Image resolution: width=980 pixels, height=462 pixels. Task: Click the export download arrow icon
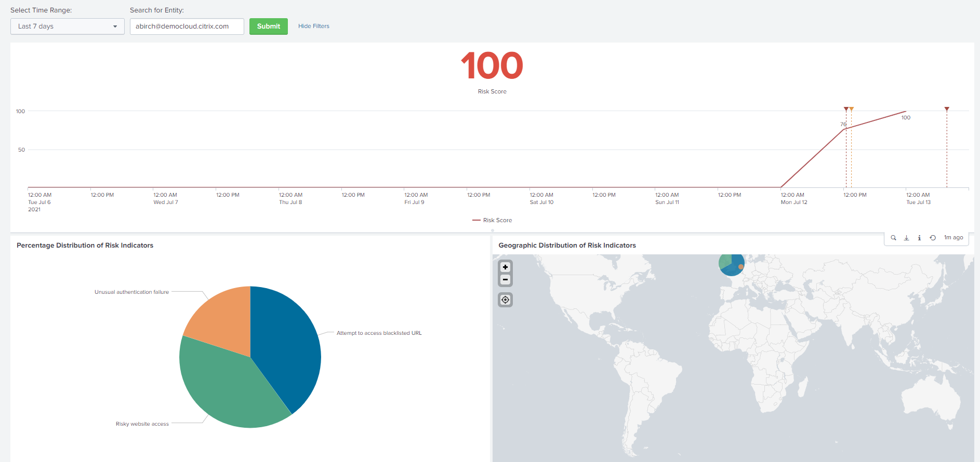(x=906, y=238)
